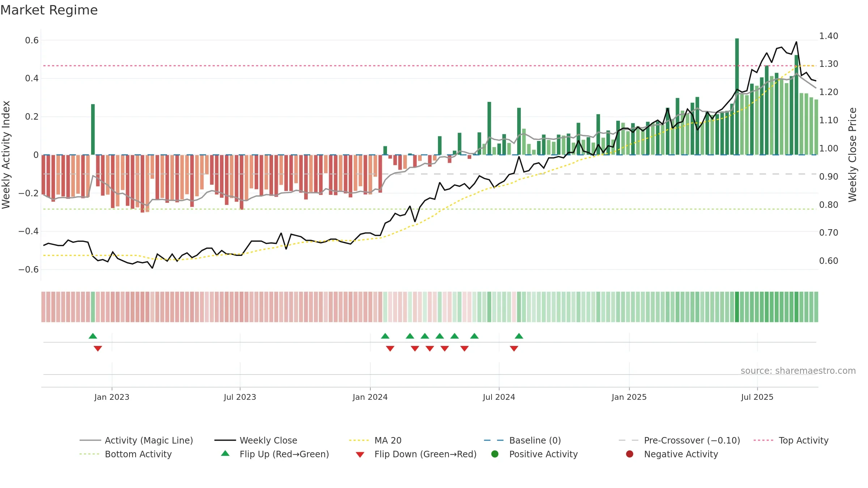Toggle MA 20 legend entry
The height and width of the screenshot is (488, 868).
tap(375, 440)
